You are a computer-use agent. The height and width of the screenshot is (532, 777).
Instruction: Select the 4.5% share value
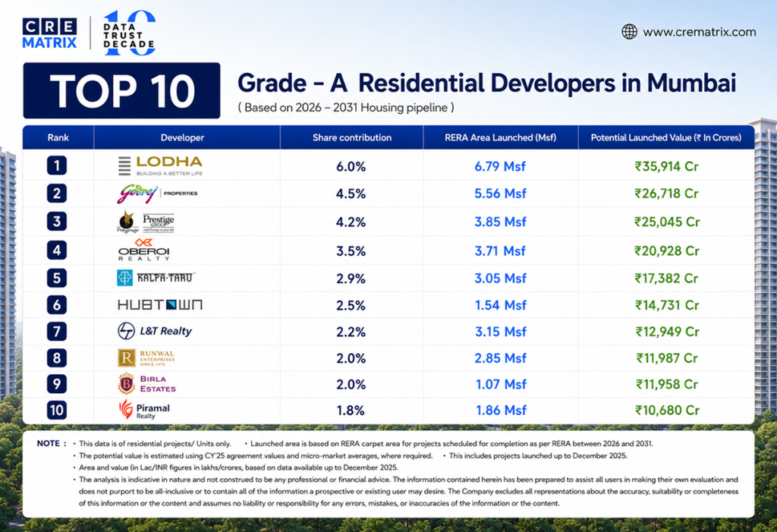pos(351,194)
